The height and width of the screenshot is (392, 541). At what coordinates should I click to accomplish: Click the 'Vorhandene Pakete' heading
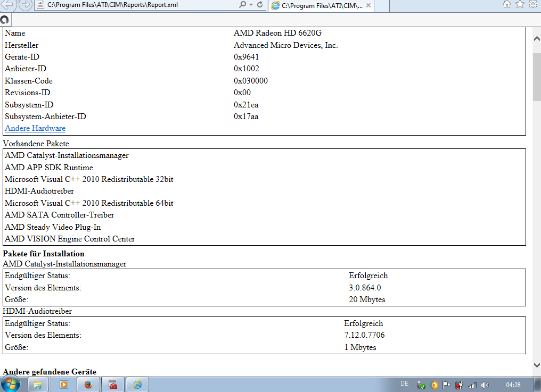pyautogui.click(x=36, y=144)
